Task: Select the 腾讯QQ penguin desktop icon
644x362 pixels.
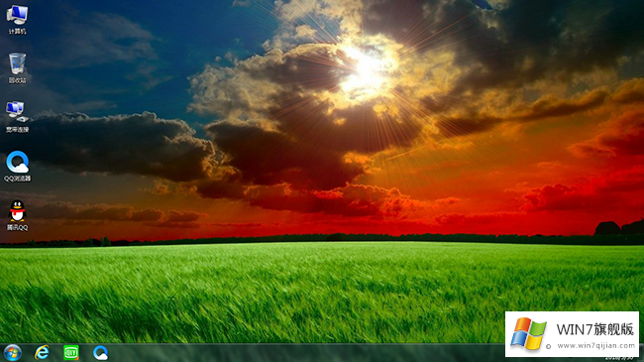Action: [x=17, y=210]
